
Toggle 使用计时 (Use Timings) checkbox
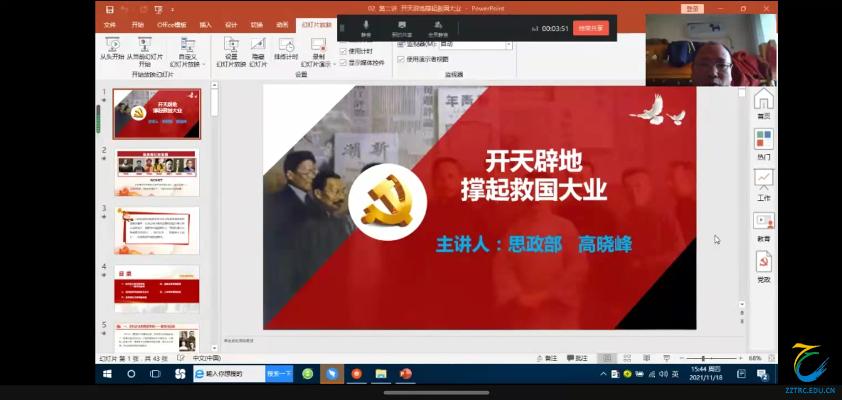click(344, 51)
